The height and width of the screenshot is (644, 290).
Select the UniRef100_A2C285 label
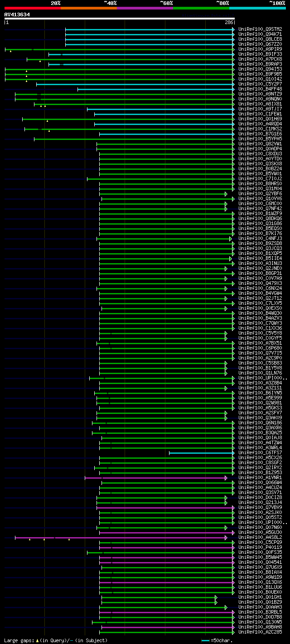tap(260, 632)
